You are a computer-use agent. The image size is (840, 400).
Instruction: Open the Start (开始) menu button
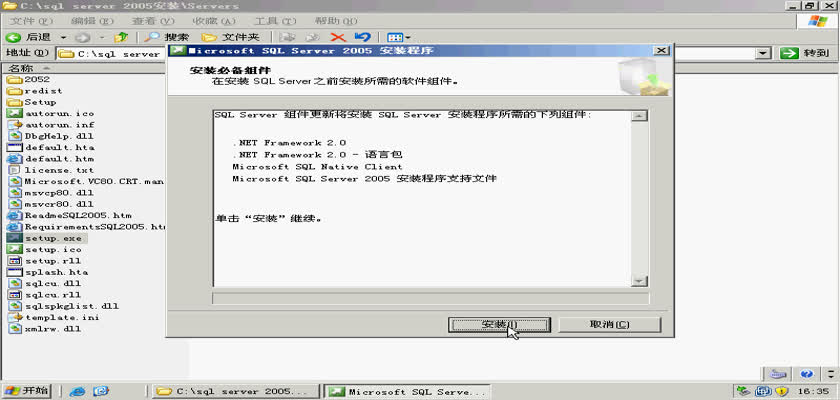26,391
